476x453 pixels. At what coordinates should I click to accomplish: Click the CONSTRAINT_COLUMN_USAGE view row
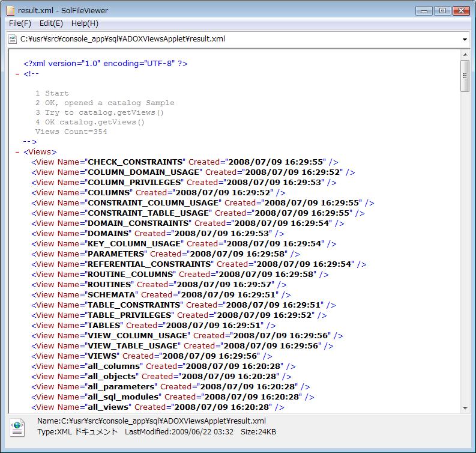[202, 203]
